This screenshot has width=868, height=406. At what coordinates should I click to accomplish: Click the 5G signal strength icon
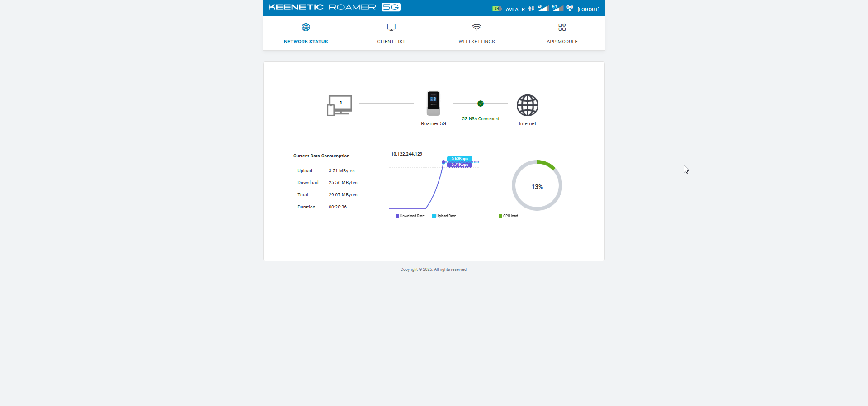click(x=557, y=8)
